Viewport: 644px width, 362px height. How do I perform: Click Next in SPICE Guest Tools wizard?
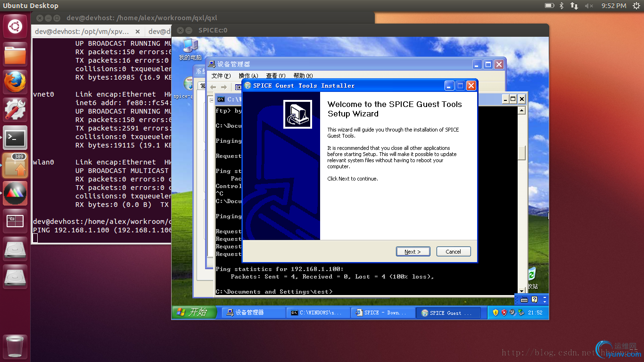coord(413,252)
